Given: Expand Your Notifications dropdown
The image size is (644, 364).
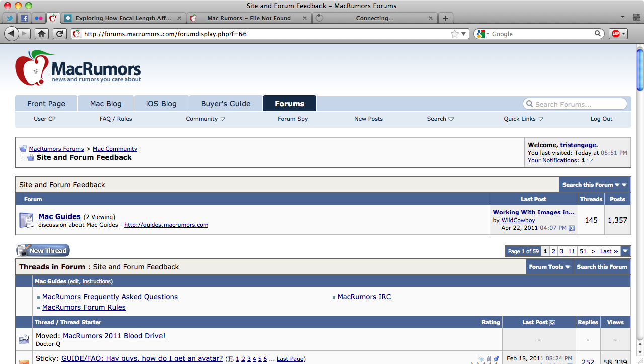Looking at the screenshot, I should (x=590, y=161).
